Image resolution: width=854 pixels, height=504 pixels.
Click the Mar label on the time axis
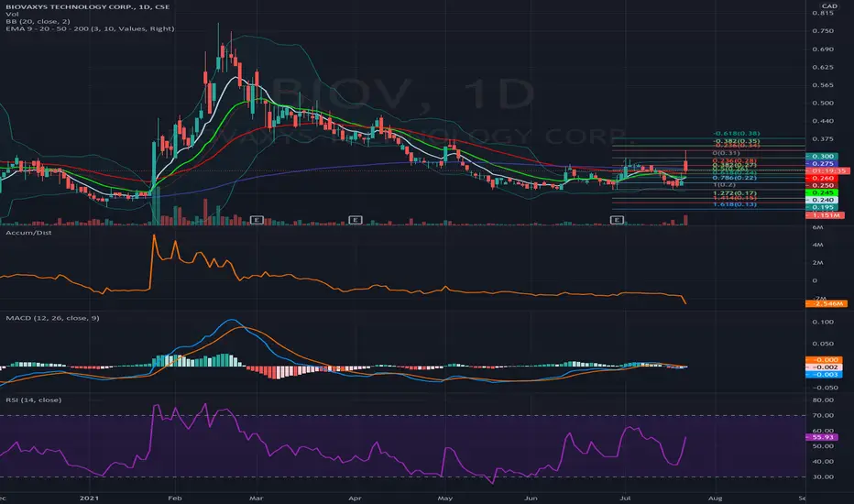point(256,498)
